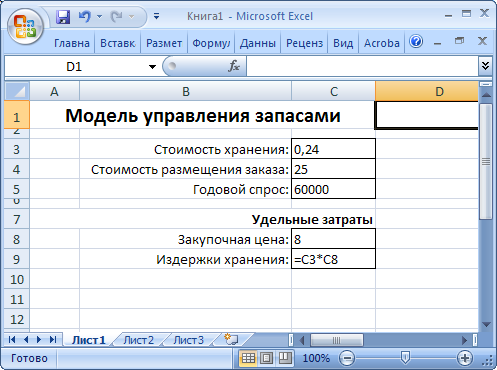Switch to Лист3 sheet tab
Viewport: 497px width, 370px height.
[x=188, y=340]
